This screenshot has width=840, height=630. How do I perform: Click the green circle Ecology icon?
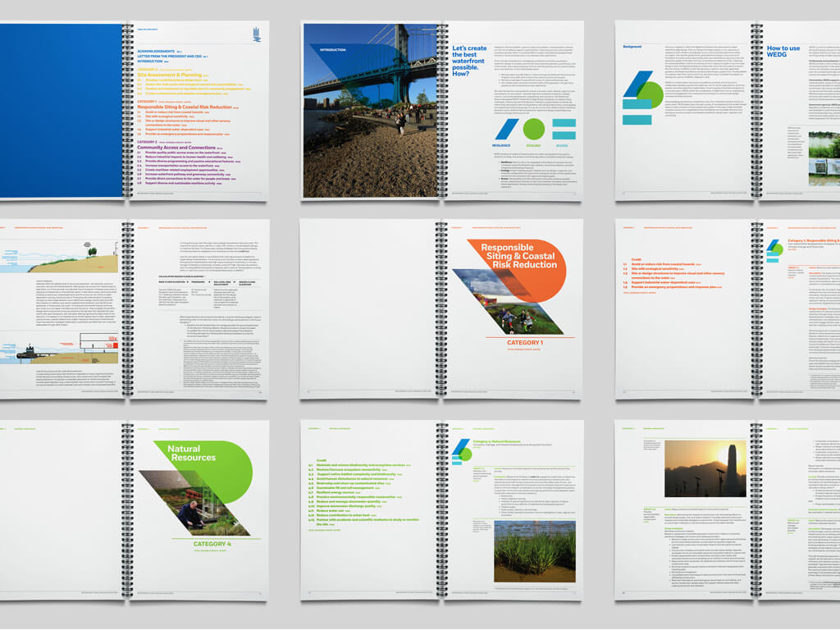[533, 129]
